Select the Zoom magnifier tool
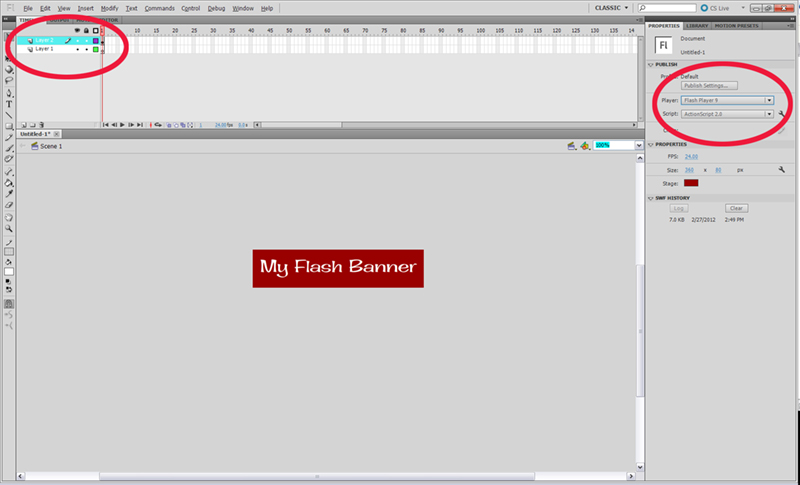Screen dimensions: 800x485 click(x=9, y=228)
